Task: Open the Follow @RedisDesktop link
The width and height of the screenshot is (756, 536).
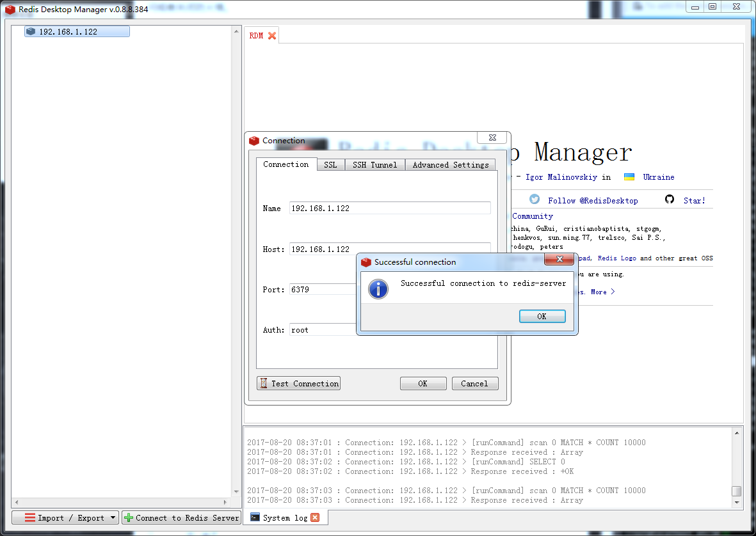Action: click(x=593, y=201)
